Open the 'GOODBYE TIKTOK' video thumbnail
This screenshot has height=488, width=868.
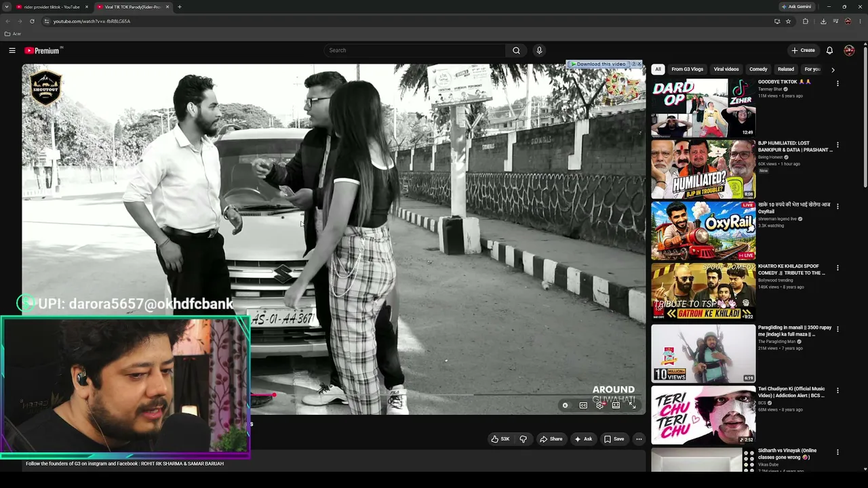pos(703,107)
